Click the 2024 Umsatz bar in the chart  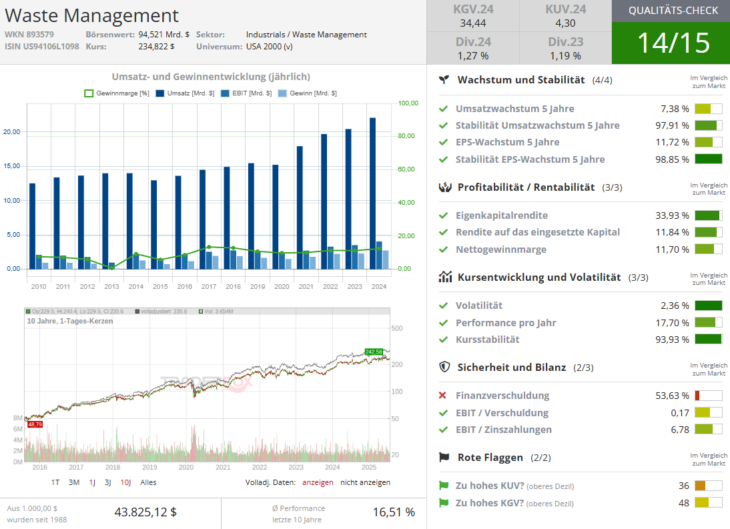[x=373, y=193]
